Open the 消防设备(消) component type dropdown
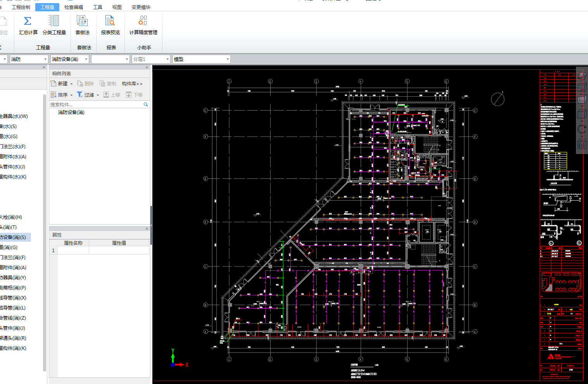The height and width of the screenshot is (384, 588). [70, 59]
